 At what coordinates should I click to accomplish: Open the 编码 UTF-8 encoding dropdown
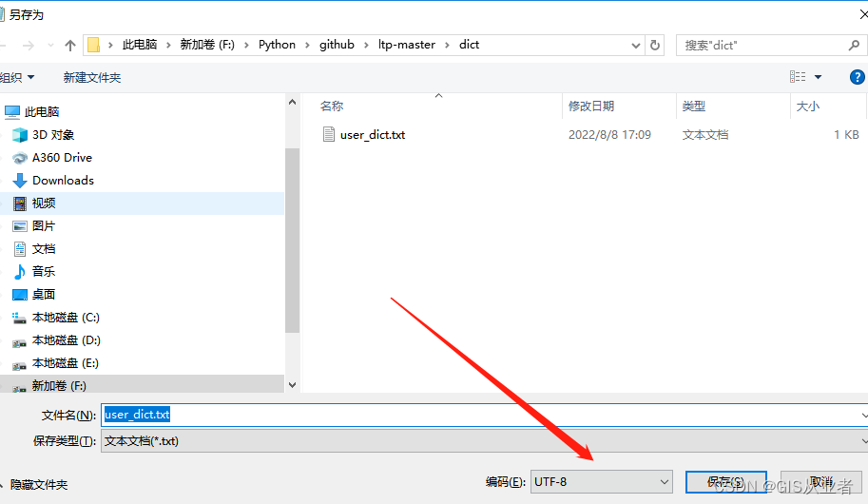(x=601, y=482)
